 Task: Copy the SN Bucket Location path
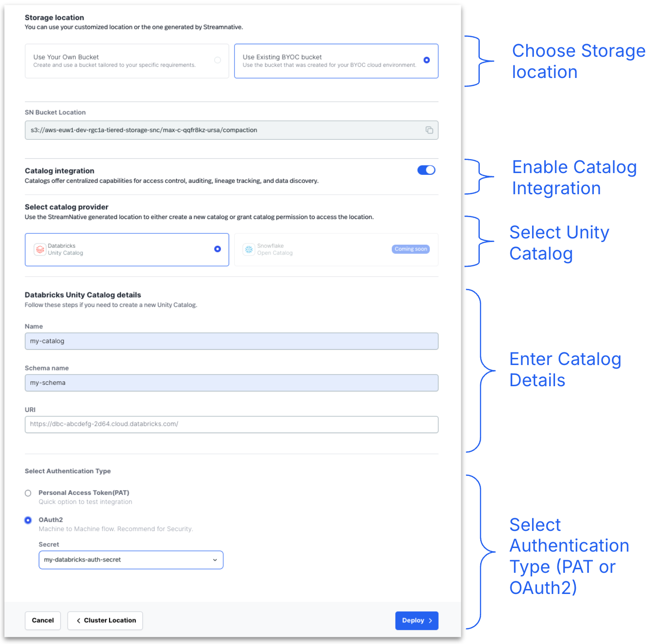tap(429, 130)
